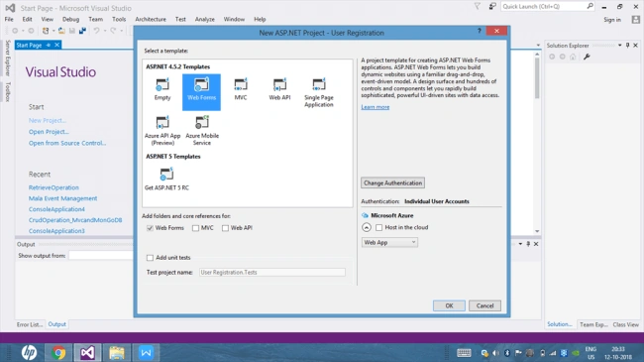Viewport: 644px width, 362px height.
Task: Click the Open Project... link
Action: (49, 132)
